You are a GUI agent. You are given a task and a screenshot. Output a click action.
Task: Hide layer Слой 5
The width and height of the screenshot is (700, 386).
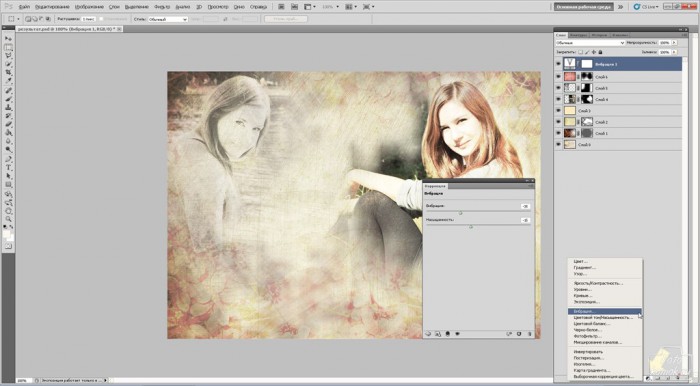pos(558,88)
